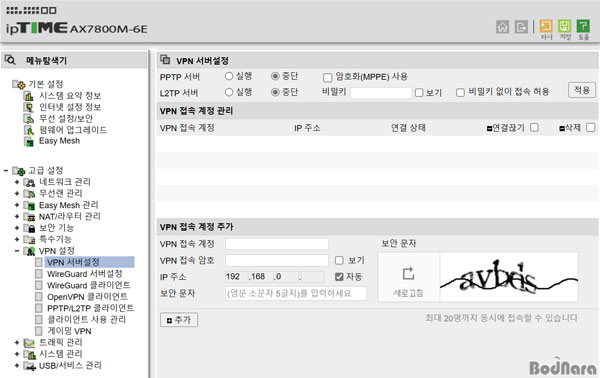Click the 보안 기능 lock icon

[x=29, y=228]
